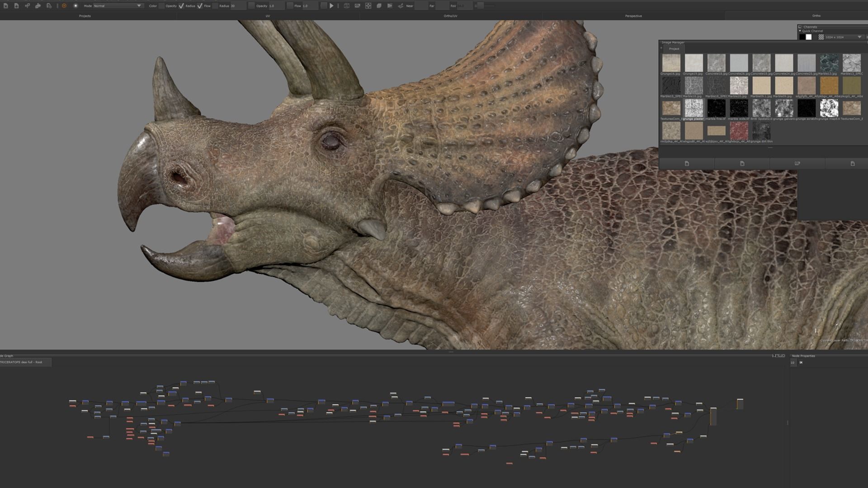Switch to the UV view tab
Image resolution: width=868 pixels, height=488 pixels.
(268, 16)
